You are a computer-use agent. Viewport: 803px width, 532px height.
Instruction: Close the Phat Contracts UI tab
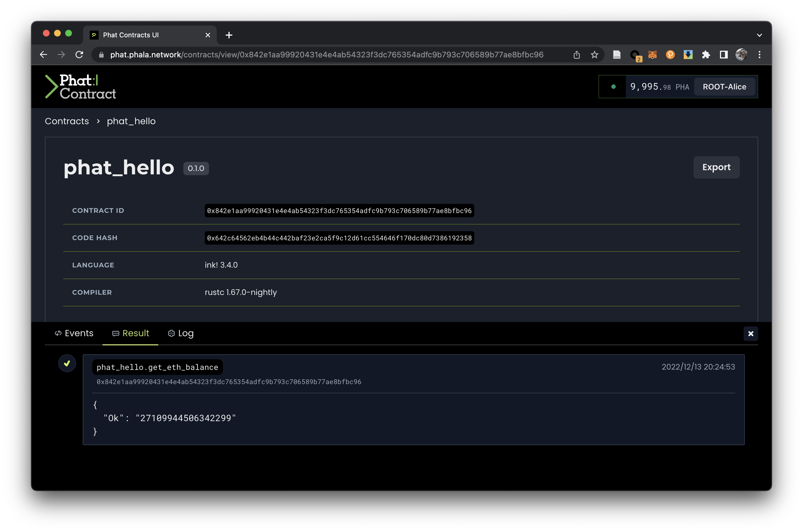tap(208, 35)
